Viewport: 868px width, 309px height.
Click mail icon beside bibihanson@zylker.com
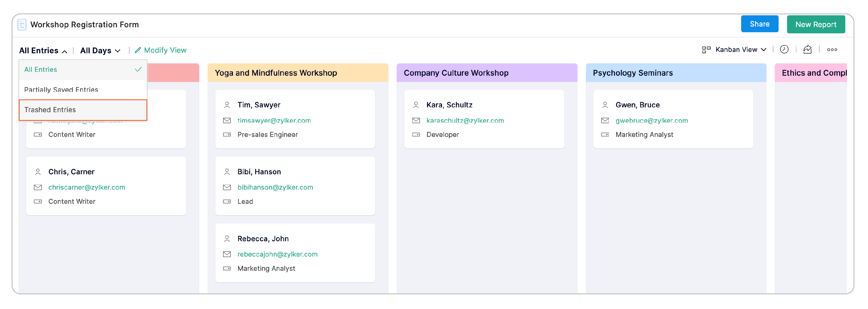227,187
